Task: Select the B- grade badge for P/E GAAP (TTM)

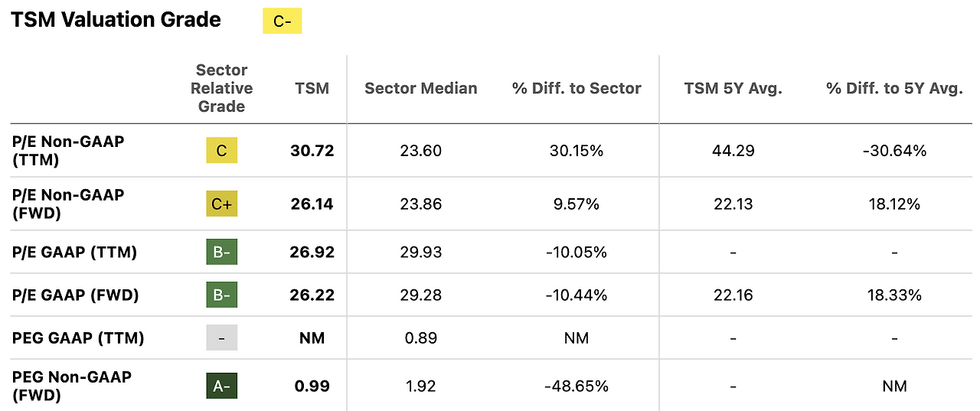Action: [x=221, y=252]
